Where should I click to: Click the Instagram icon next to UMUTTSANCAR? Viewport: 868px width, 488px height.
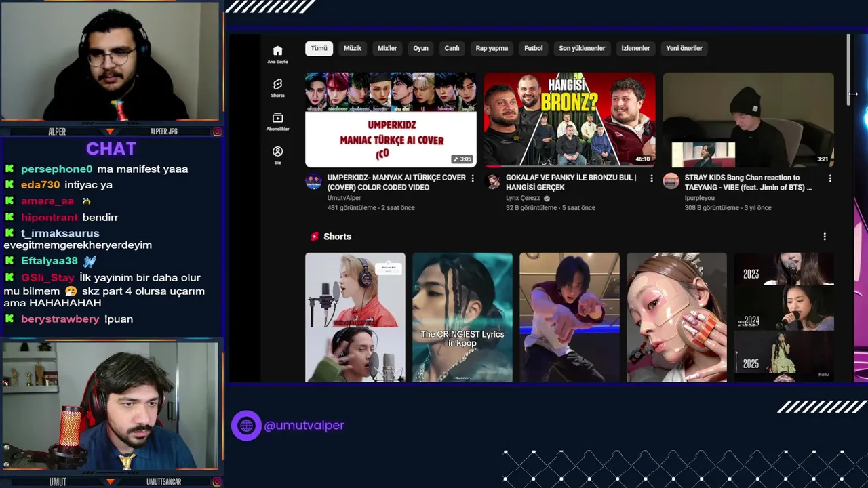click(x=217, y=482)
